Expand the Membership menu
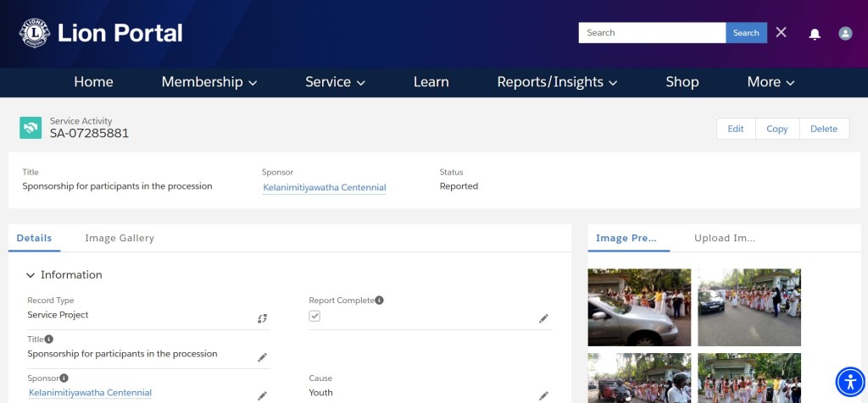This screenshot has height=403, width=868. (209, 82)
